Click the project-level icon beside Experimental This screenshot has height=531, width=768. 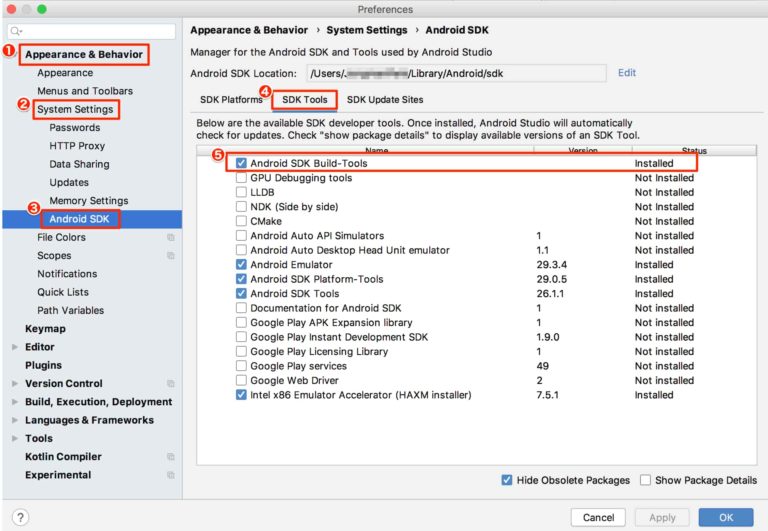pyautogui.click(x=170, y=475)
